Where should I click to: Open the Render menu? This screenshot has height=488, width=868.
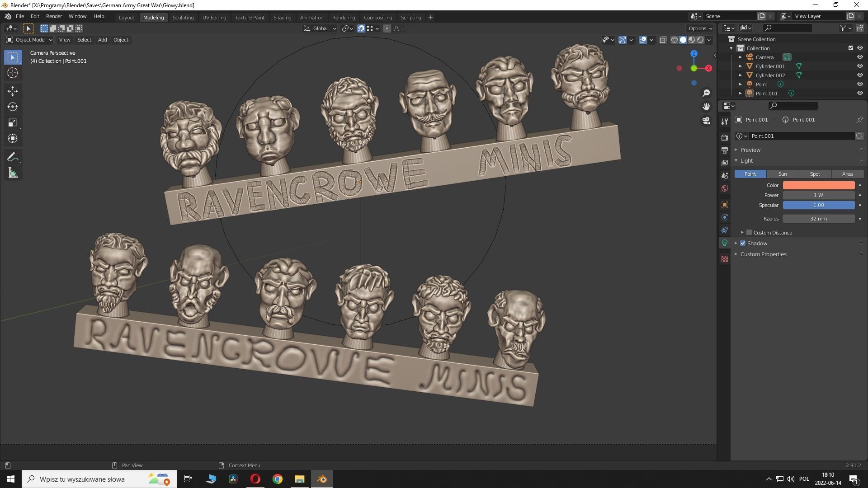[54, 16]
